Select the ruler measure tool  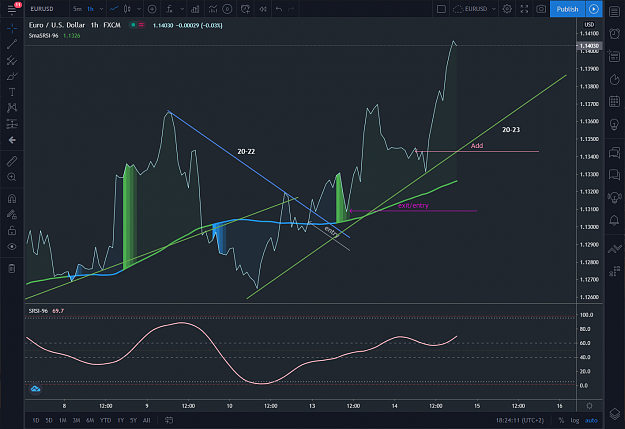[x=12, y=161]
